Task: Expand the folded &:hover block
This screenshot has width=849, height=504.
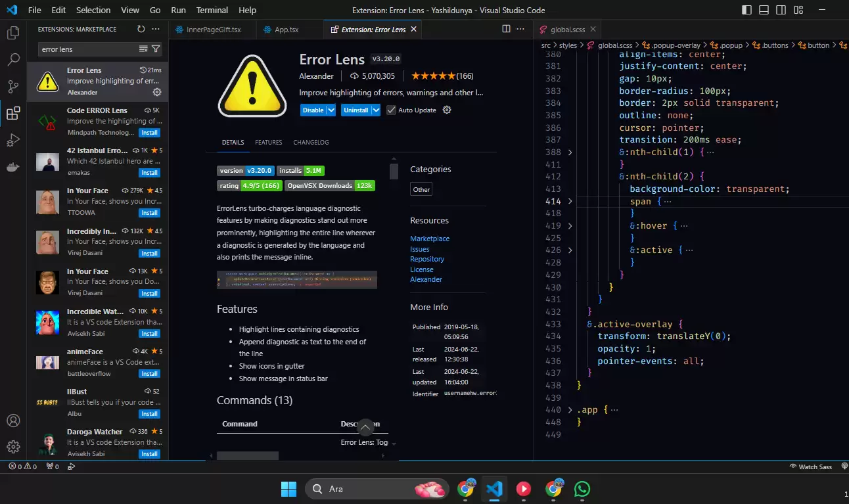Action: 570,226
